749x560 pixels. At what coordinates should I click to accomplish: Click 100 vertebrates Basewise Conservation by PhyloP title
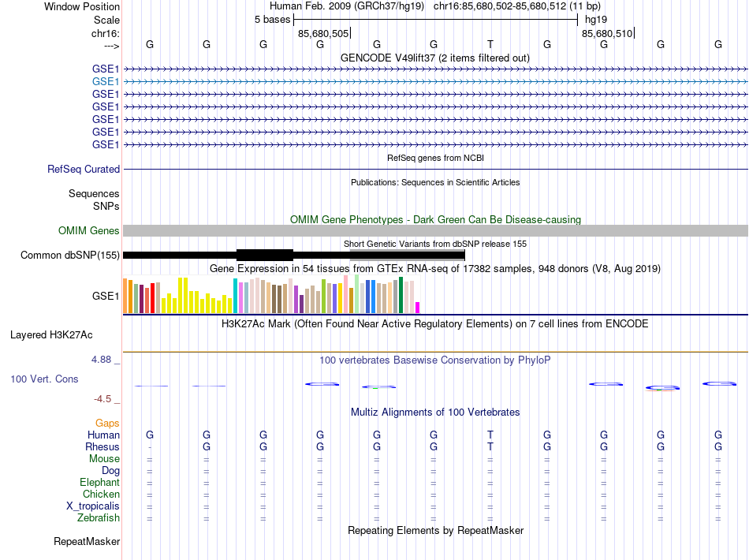[x=434, y=360]
